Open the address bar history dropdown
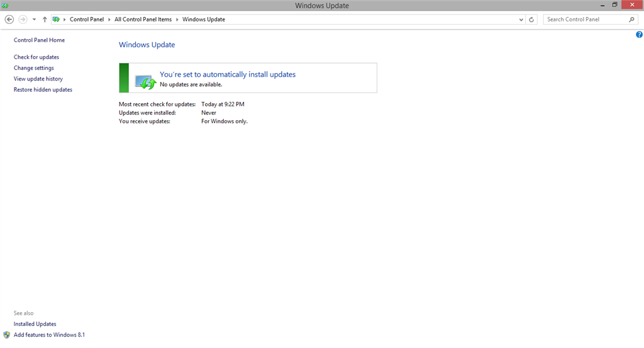Screen dimensions: 644x348 click(x=521, y=20)
